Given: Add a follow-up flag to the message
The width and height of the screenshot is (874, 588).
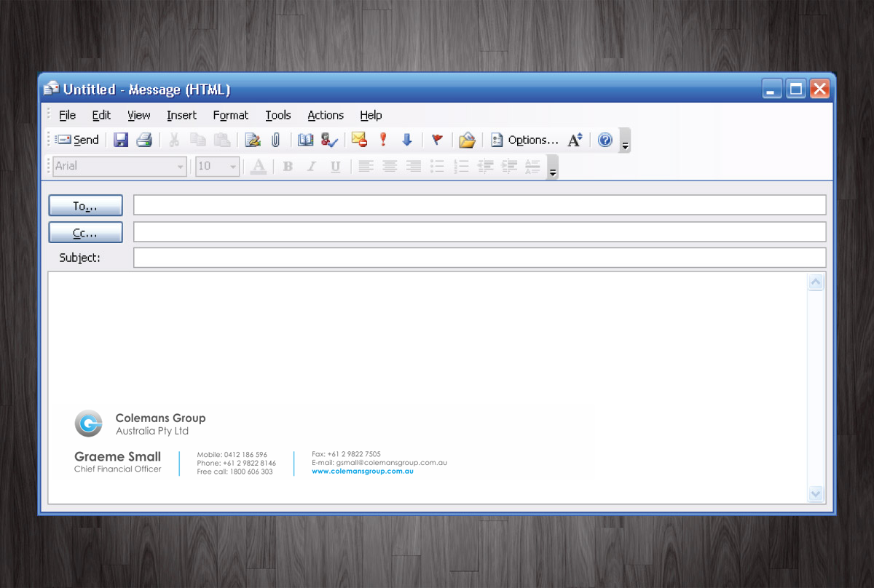Looking at the screenshot, I should coord(437,140).
